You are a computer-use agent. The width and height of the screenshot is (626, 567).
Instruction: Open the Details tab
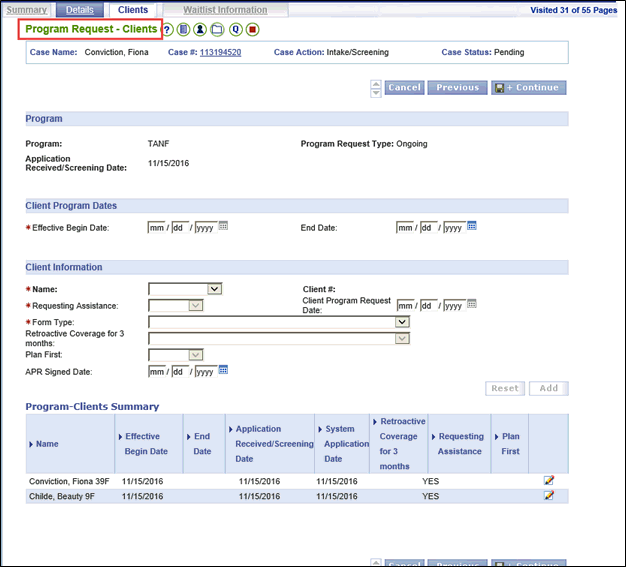click(80, 10)
